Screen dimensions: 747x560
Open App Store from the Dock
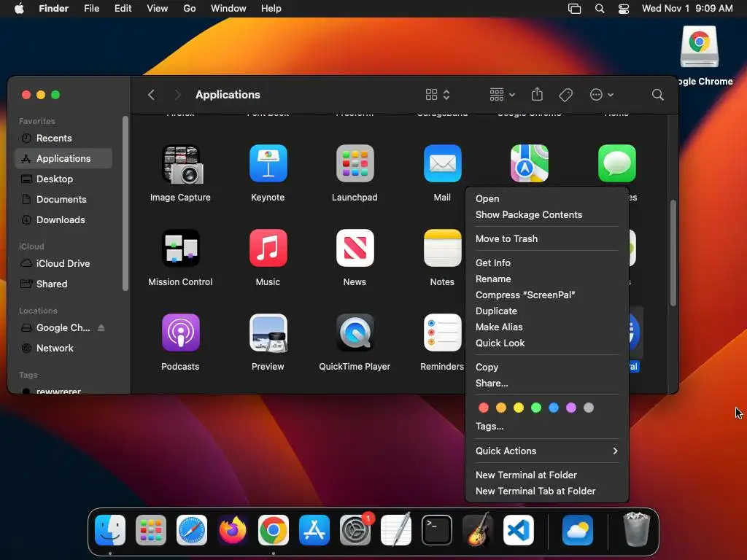[x=314, y=530]
